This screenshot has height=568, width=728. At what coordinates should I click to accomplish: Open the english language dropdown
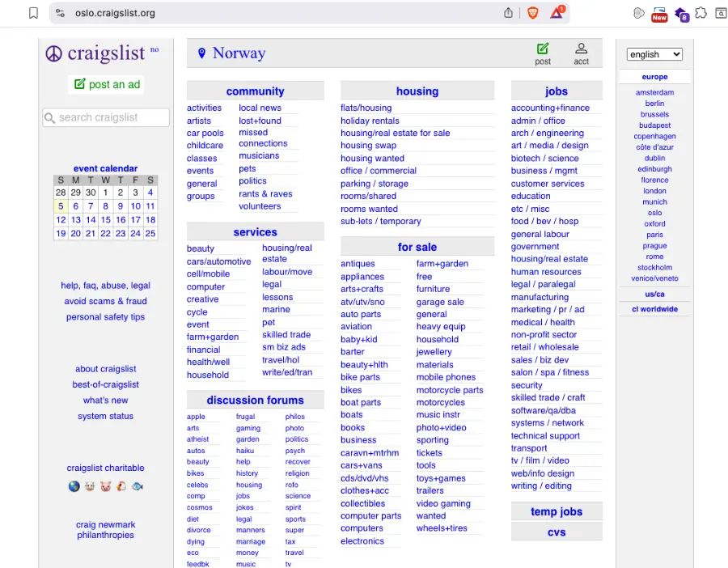point(654,54)
